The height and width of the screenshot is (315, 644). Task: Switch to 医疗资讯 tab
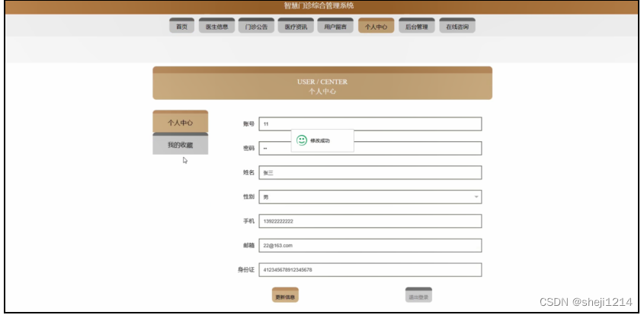(296, 25)
